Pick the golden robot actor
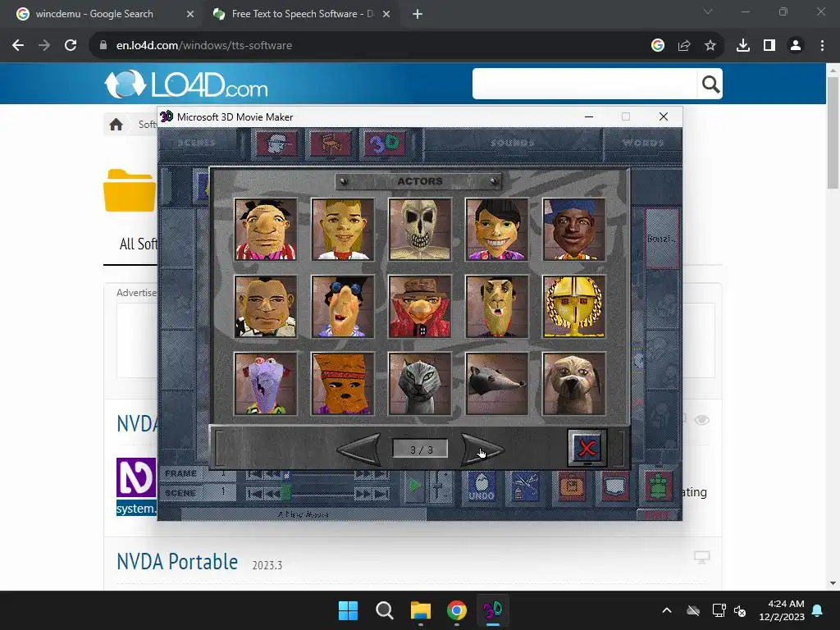The width and height of the screenshot is (840, 630). coord(573,307)
